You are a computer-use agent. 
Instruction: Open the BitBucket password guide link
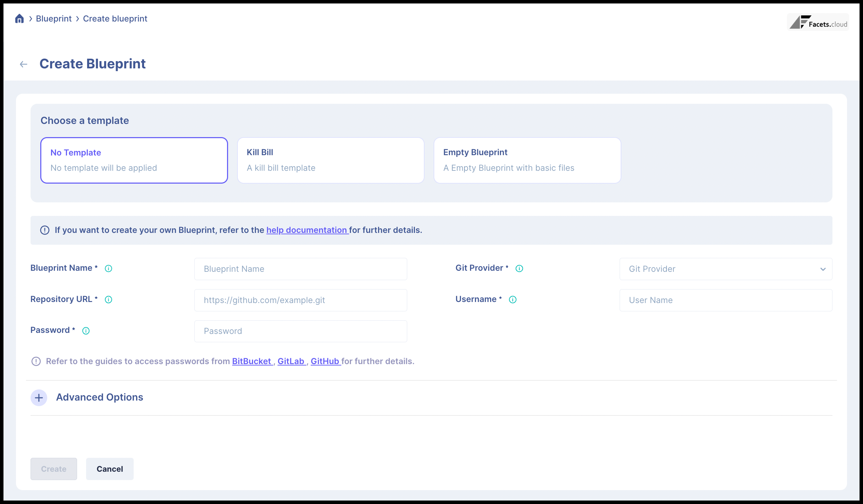pyautogui.click(x=252, y=361)
